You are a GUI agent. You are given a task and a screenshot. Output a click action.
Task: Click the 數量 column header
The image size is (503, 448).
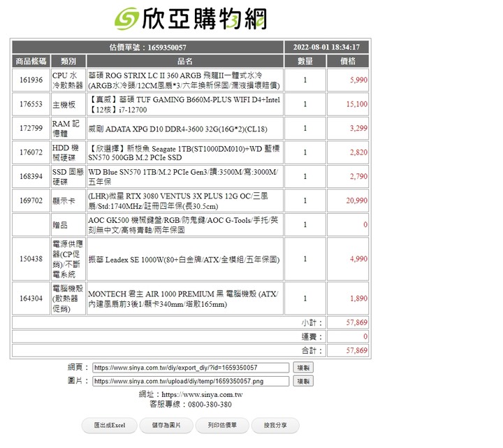[305, 61]
